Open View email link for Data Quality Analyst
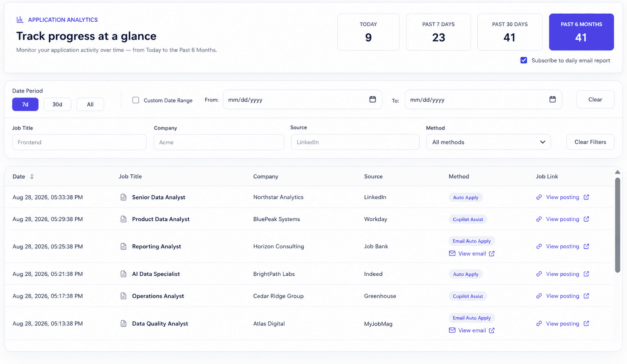This screenshot has width=627, height=364. coord(472,330)
